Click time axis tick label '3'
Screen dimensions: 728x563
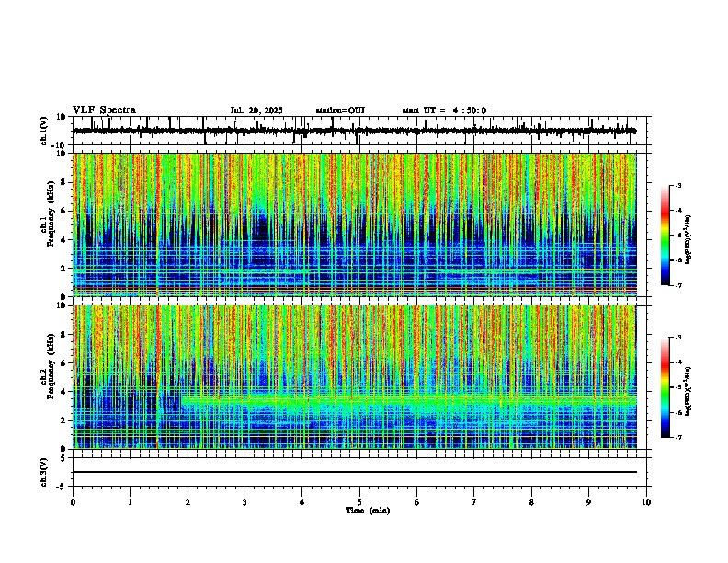(245, 502)
